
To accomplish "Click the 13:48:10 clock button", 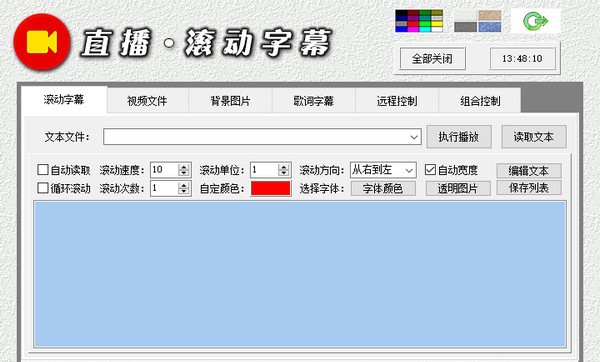I will [x=522, y=59].
